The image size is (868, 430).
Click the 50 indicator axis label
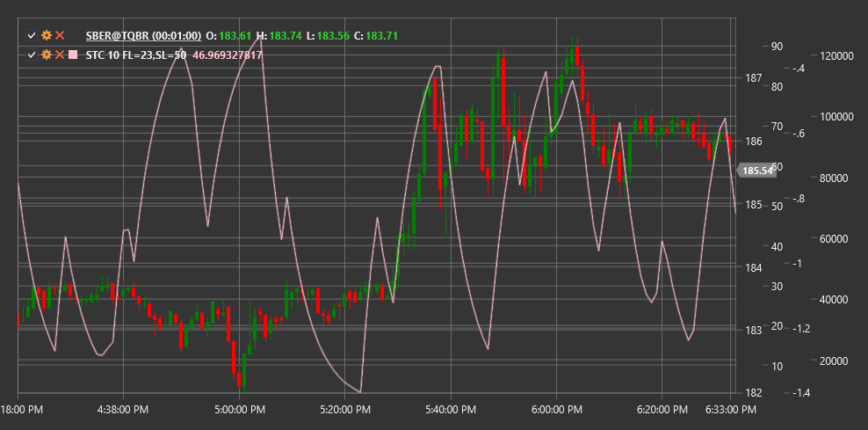(x=777, y=206)
